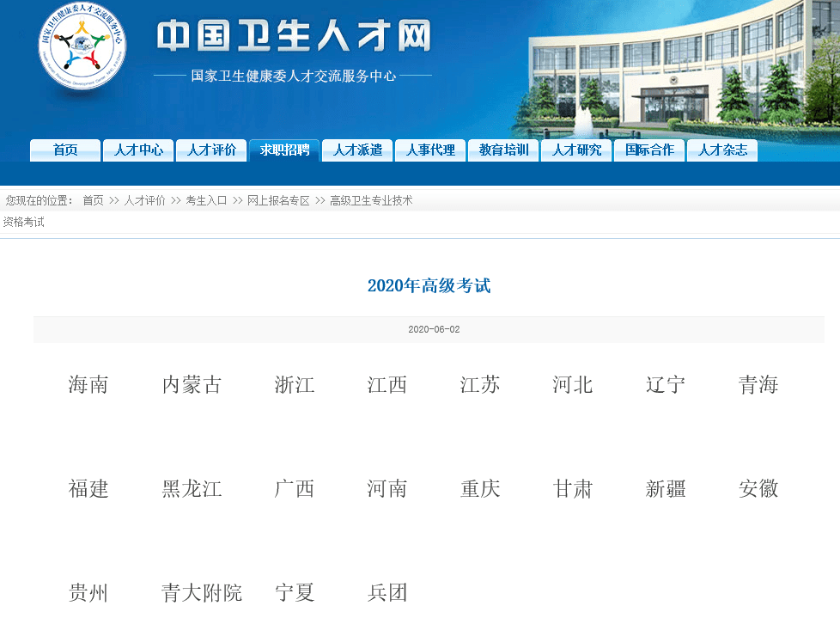This screenshot has width=840, height=618.
Task: Click 网上报名专区 in the breadcrumb trail
Action: pyautogui.click(x=278, y=200)
